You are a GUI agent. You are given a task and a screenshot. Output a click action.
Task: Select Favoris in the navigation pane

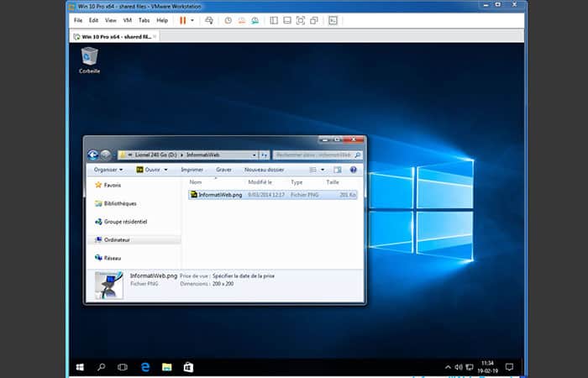pos(108,186)
